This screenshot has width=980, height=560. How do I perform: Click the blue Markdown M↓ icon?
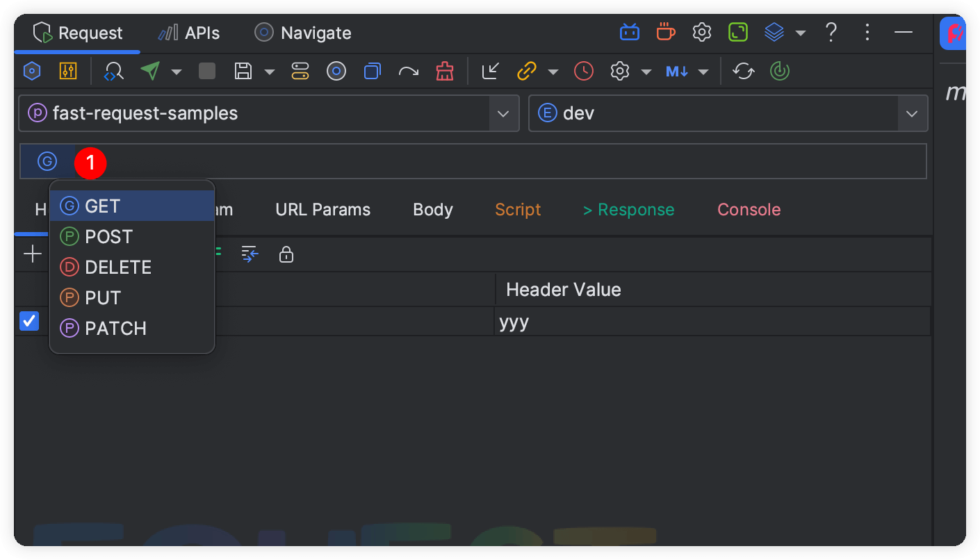tap(676, 72)
